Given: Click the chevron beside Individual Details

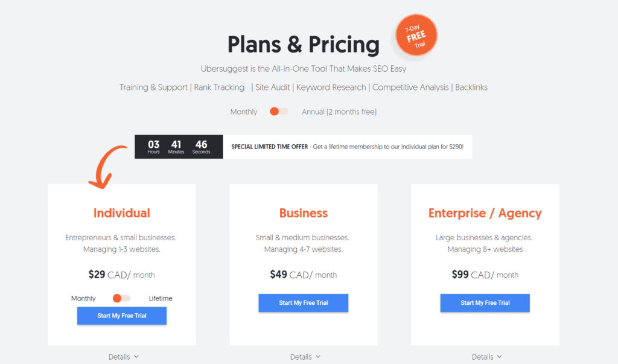Looking at the screenshot, I should 136,357.
